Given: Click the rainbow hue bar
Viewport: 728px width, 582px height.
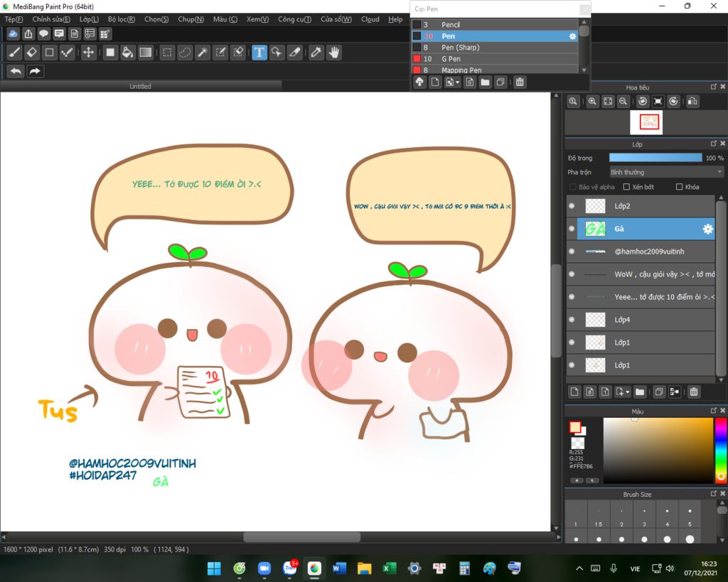Looking at the screenshot, I should (721, 451).
